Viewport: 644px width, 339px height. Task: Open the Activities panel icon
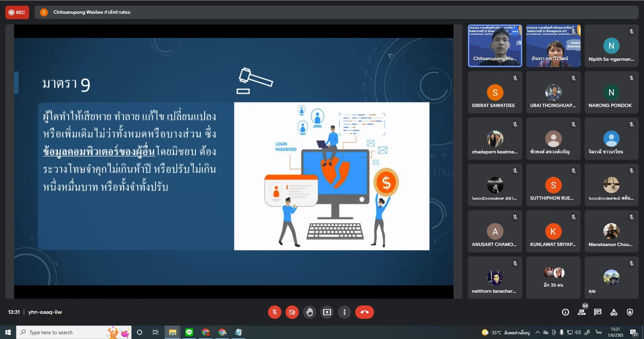[614, 312]
